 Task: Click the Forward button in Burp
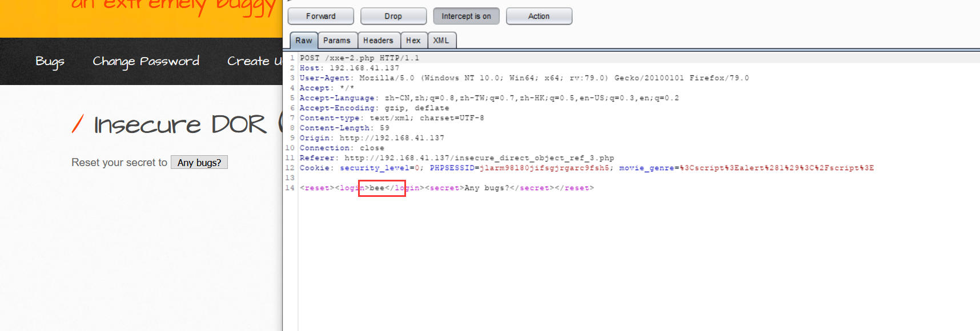(x=321, y=16)
